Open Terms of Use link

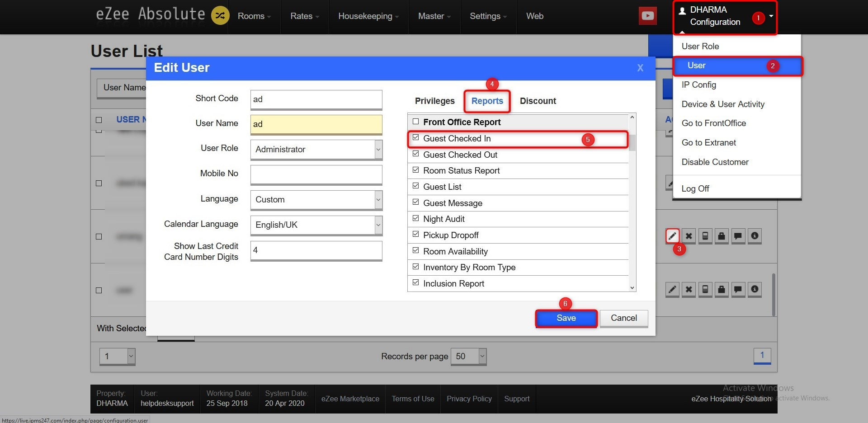pyautogui.click(x=413, y=399)
